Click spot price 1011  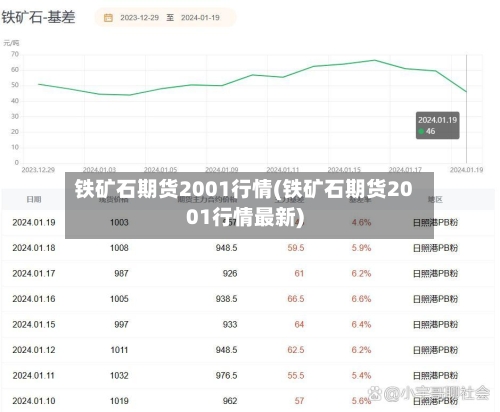(x=119, y=350)
